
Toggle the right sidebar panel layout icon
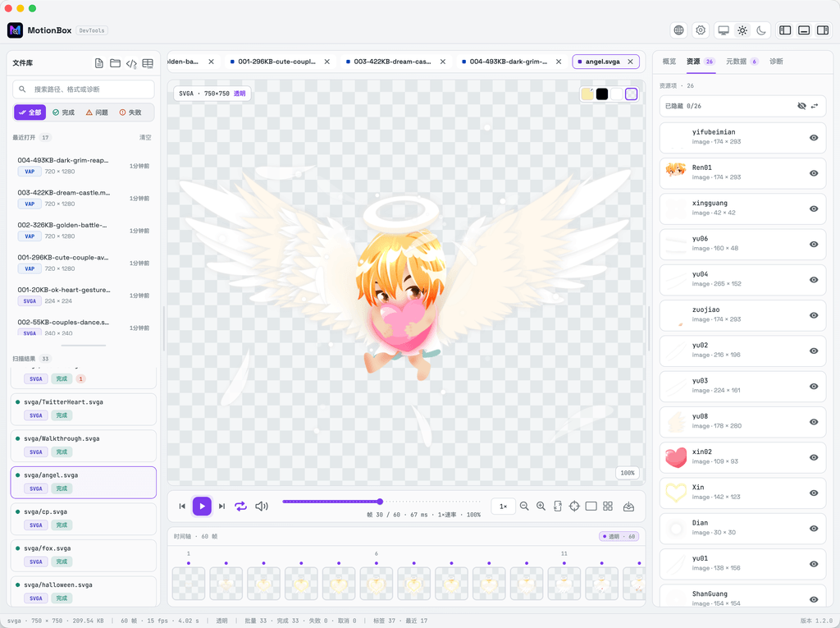(823, 30)
